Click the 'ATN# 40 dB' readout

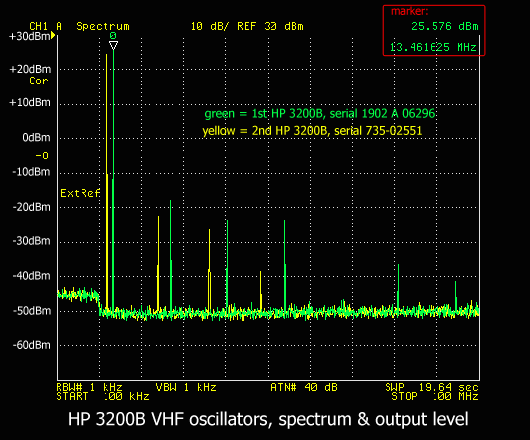304,387
